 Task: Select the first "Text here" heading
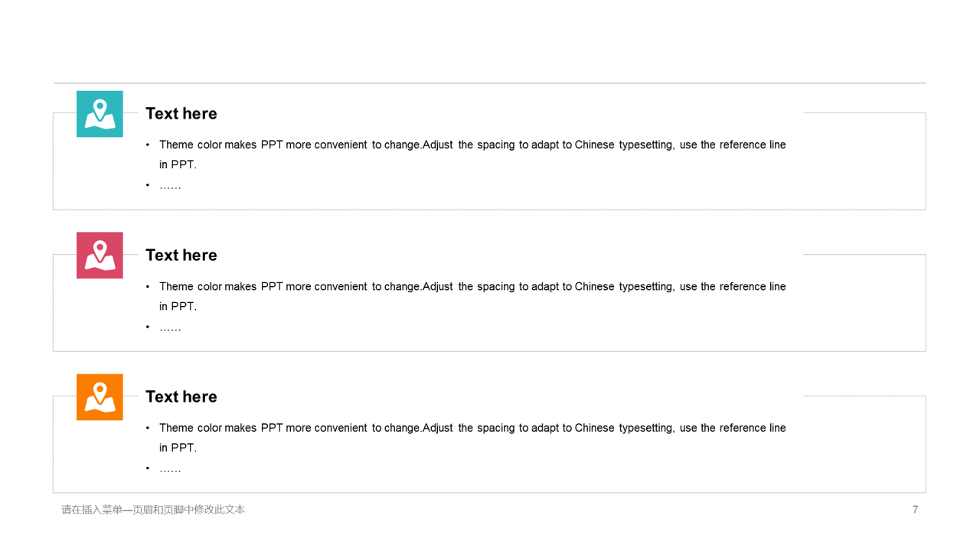[181, 113]
